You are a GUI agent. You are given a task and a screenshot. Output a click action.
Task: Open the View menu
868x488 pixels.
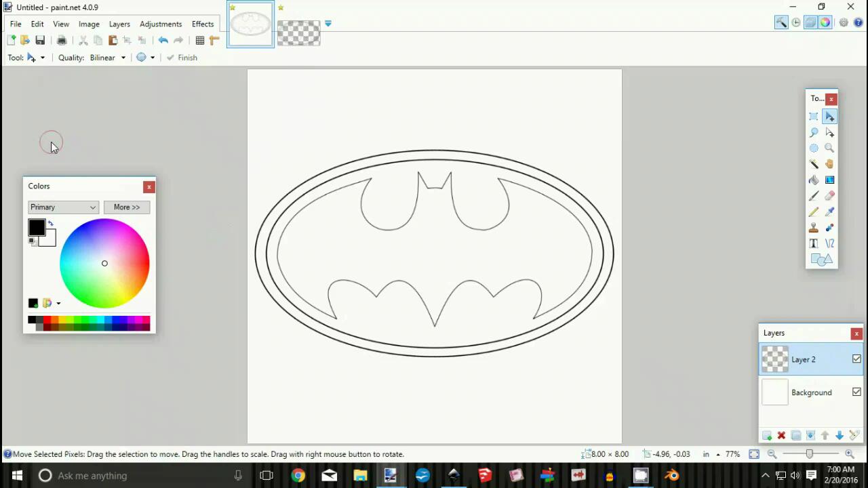[x=61, y=24]
